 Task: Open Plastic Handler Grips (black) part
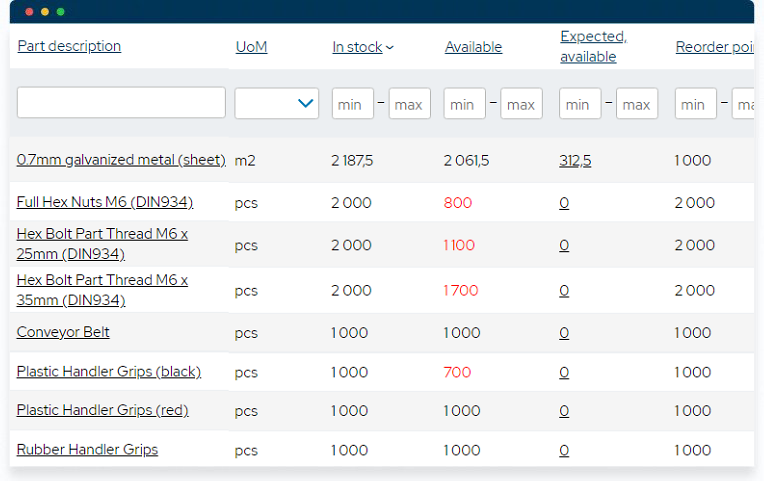tap(109, 371)
